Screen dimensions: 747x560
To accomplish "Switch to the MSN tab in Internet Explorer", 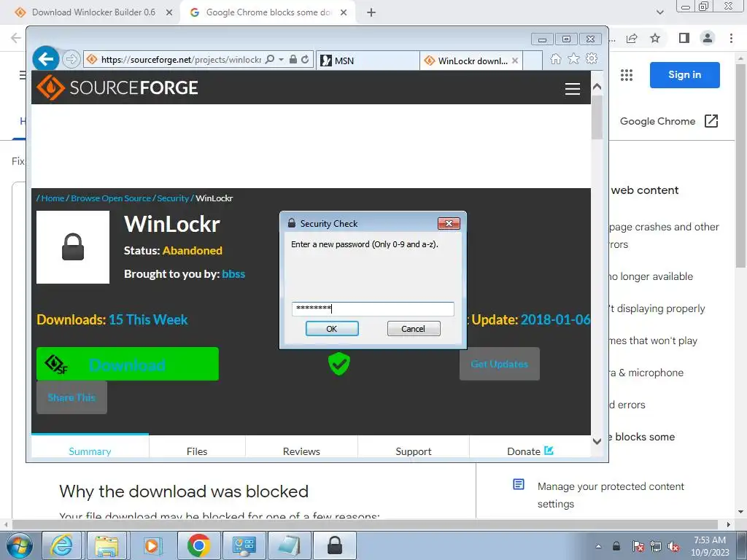I will pos(368,61).
